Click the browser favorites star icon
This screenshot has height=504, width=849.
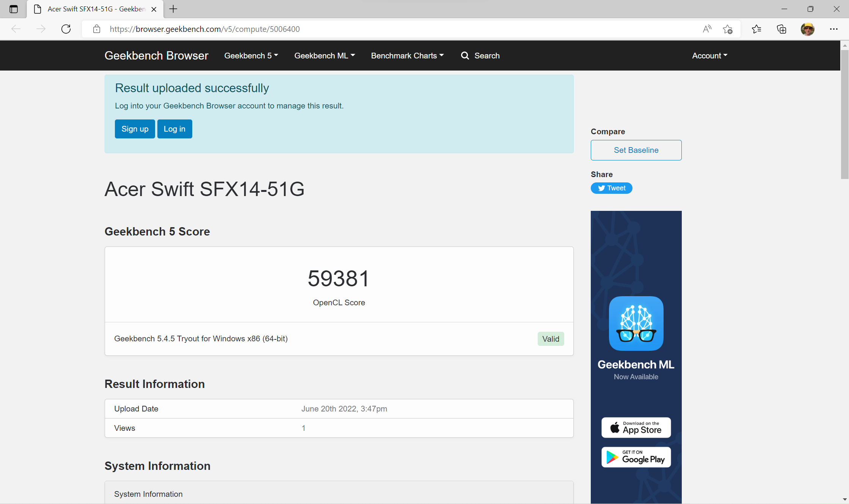pyautogui.click(x=728, y=29)
